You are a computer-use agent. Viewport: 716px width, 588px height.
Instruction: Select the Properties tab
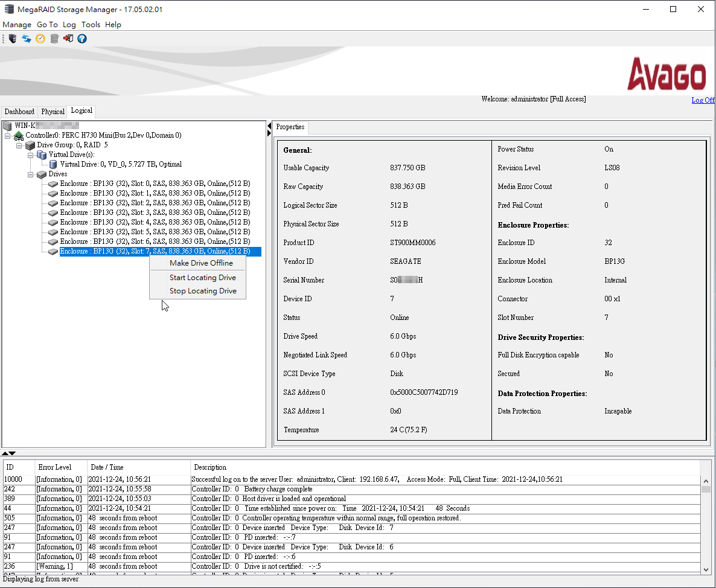click(290, 127)
